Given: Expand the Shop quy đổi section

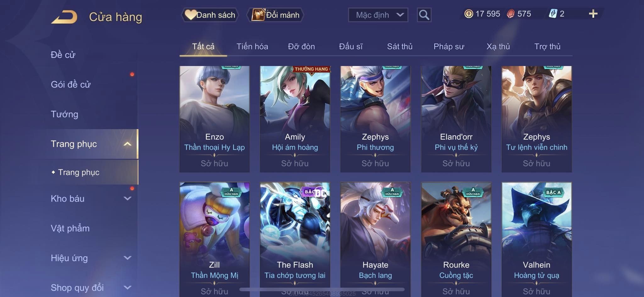Looking at the screenshot, I should tap(127, 287).
